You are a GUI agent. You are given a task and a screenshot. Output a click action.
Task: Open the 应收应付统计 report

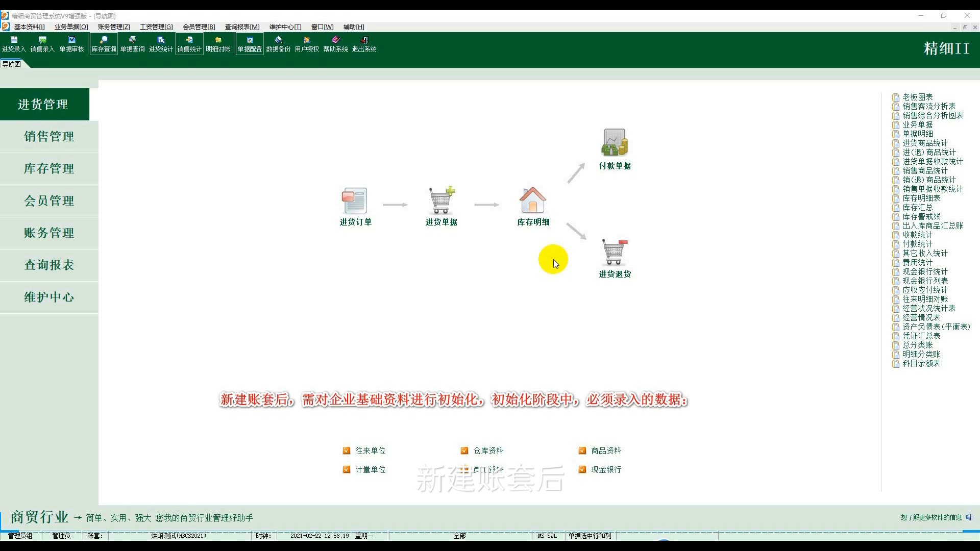[920, 290]
